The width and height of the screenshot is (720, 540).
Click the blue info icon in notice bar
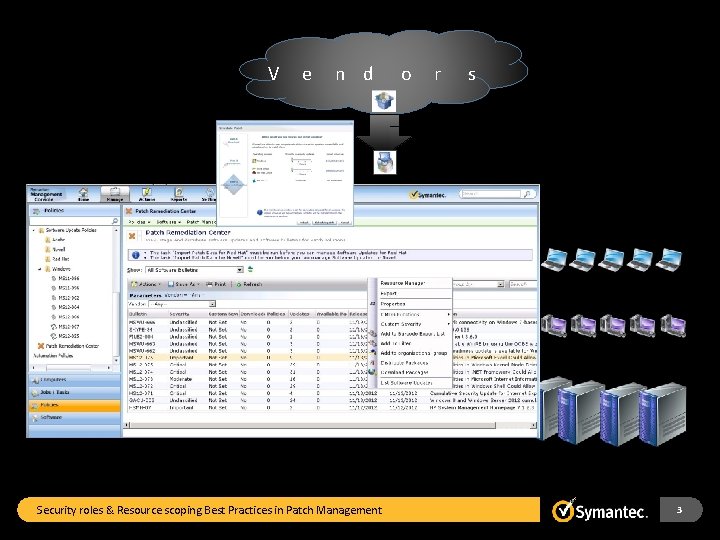click(x=135, y=255)
